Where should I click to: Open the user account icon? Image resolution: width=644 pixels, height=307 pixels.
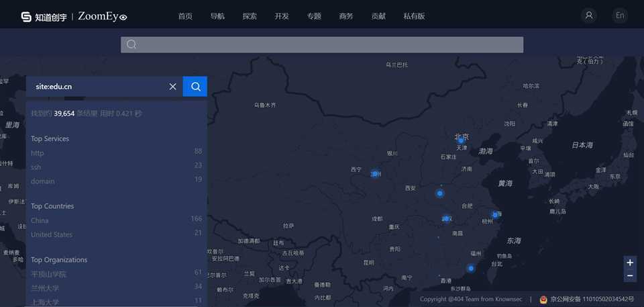click(x=589, y=15)
